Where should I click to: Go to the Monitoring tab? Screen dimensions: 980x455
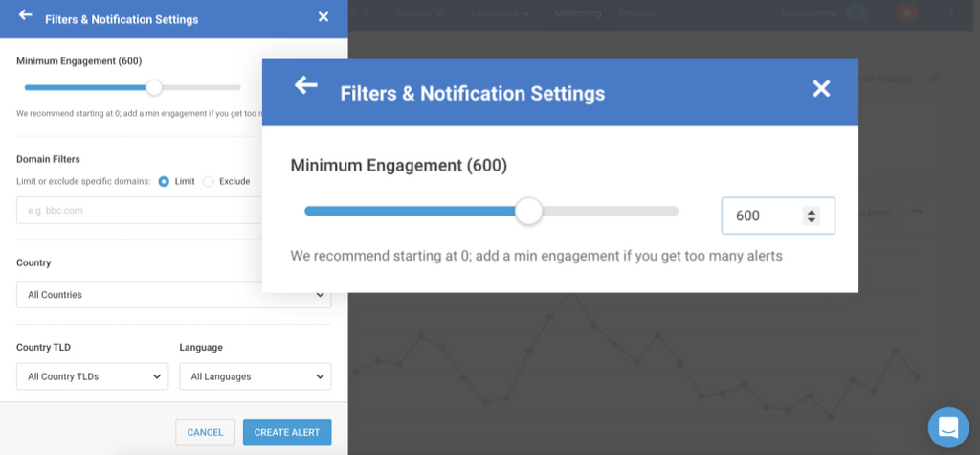[x=578, y=13]
